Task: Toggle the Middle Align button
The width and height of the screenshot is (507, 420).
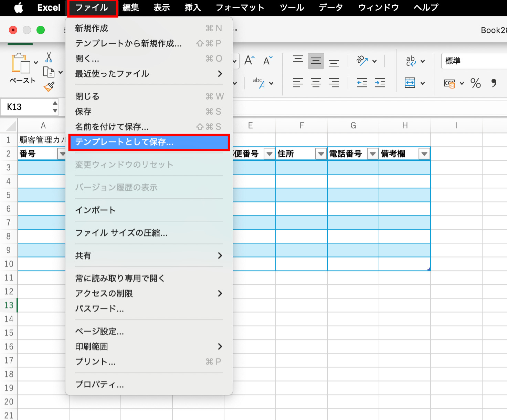Action: pyautogui.click(x=316, y=61)
